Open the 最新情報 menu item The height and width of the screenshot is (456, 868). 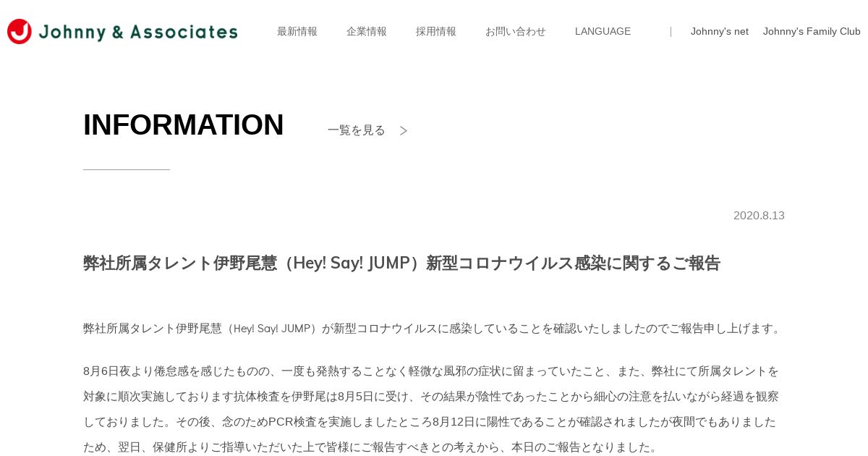pyautogui.click(x=297, y=32)
